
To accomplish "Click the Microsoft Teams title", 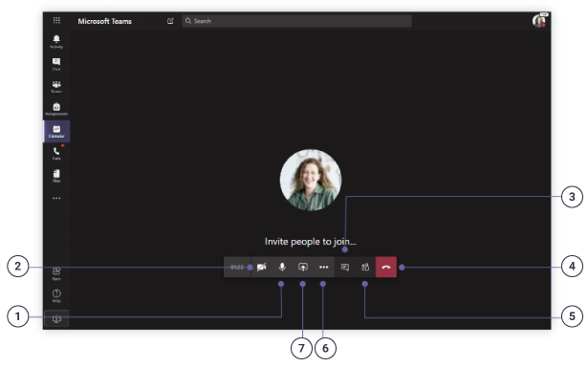I will coord(104,21).
